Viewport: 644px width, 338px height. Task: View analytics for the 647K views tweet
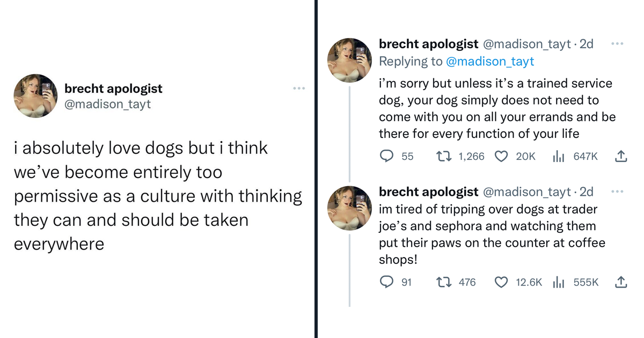coord(558,156)
